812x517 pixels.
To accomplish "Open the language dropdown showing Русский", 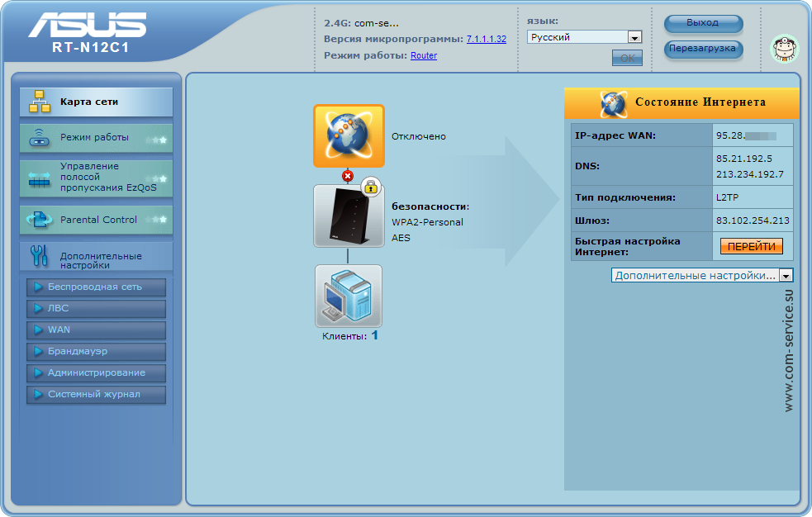I will (585, 37).
